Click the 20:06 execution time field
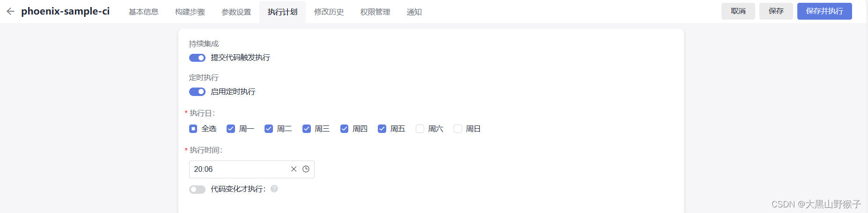Image resolution: width=868 pixels, height=213 pixels. 252,169
